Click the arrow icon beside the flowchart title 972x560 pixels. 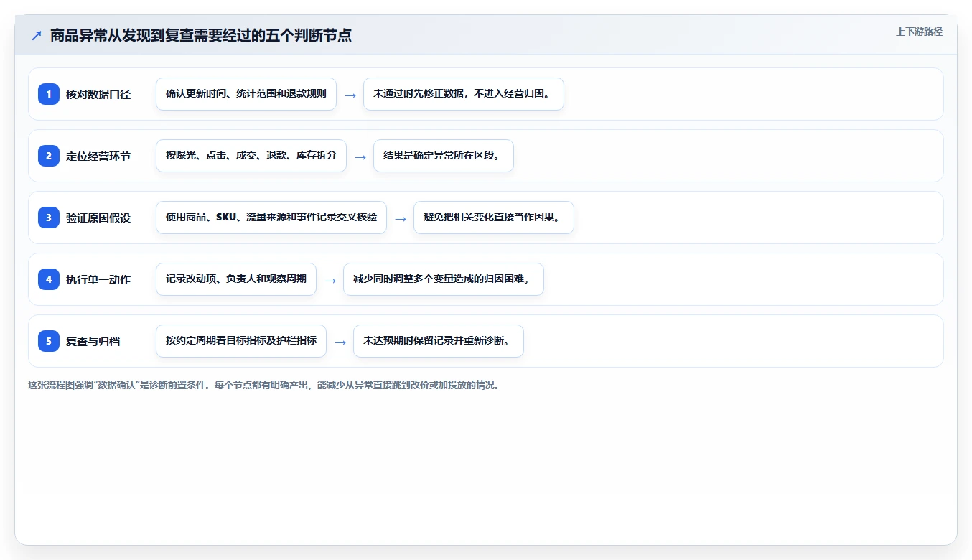point(37,36)
